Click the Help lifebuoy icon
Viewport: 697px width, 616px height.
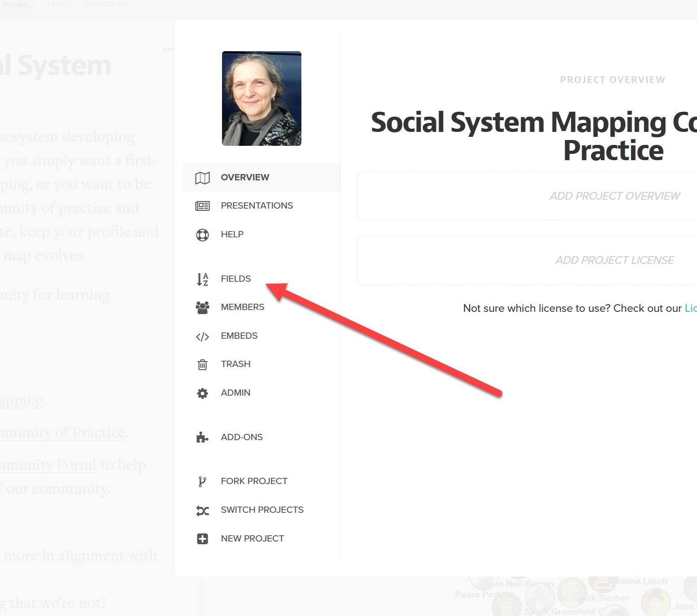point(202,235)
